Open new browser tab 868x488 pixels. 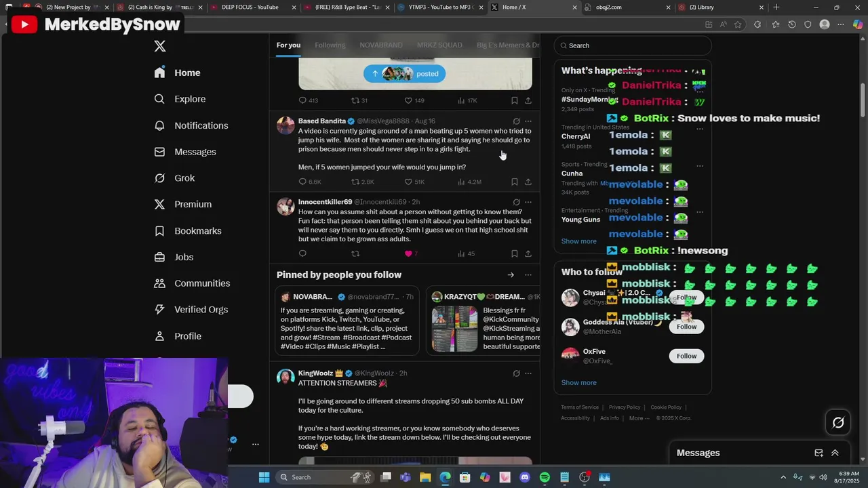(776, 7)
